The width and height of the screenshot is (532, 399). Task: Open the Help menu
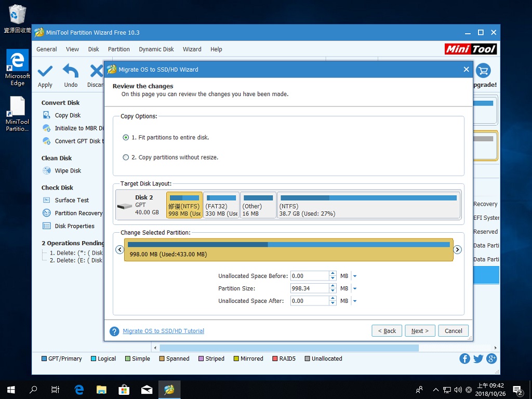[x=216, y=49]
